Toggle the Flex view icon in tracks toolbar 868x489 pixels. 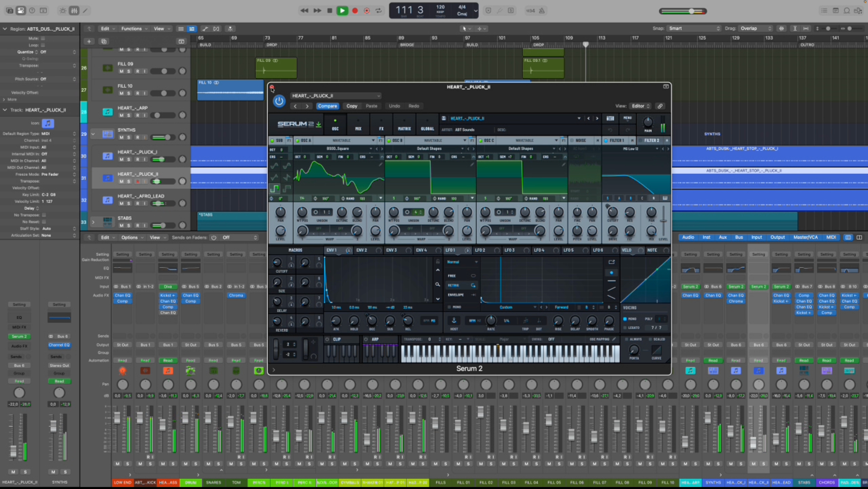point(216,29)
